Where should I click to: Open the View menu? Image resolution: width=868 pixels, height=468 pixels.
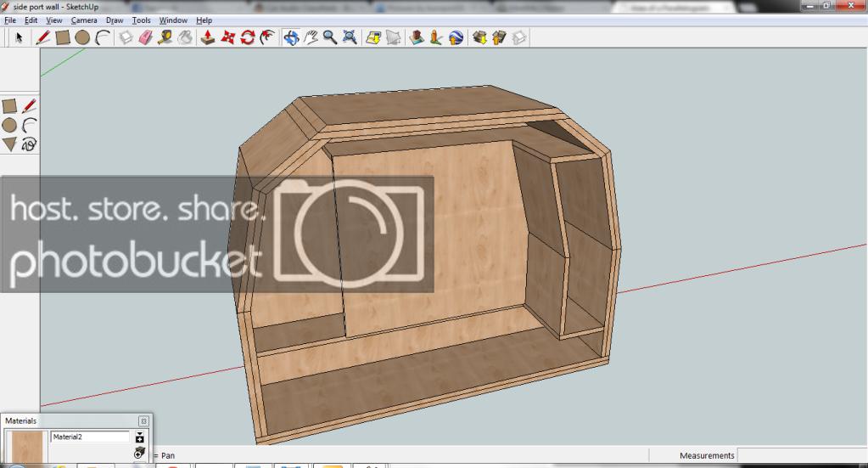(53, 20)
